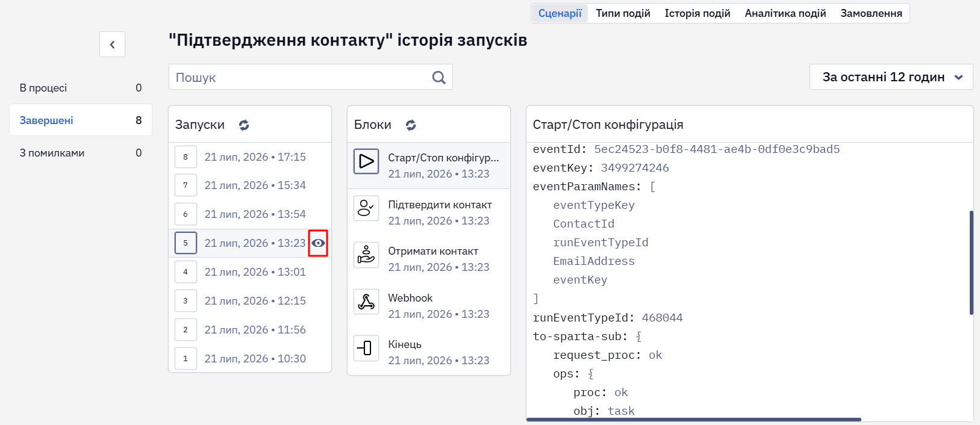Image resolution: width=980 pixels, height=425 pixels.
Task: Click the runEventTypeId value 468044
Action: pyautogui.click(x=662, y=318)
